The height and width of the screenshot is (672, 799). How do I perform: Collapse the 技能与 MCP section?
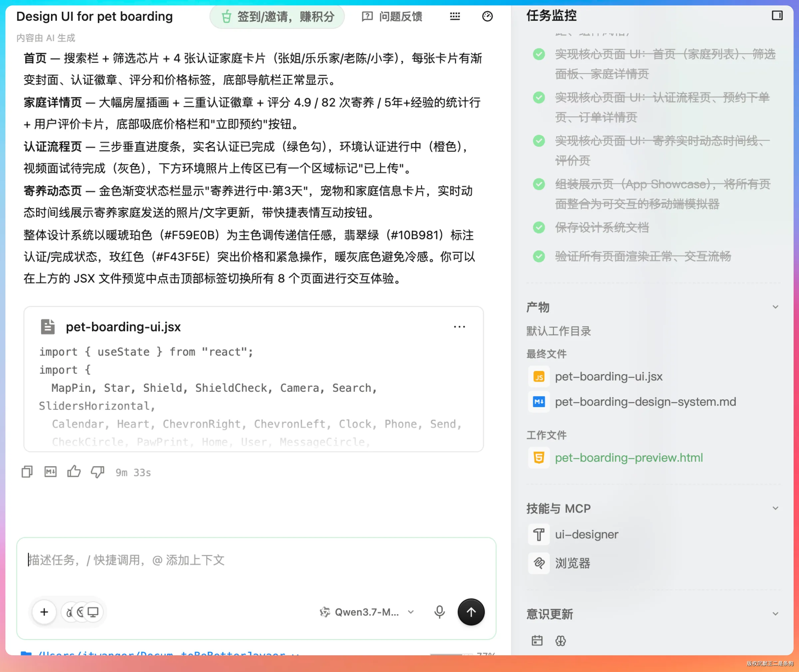tap(775, 508)
